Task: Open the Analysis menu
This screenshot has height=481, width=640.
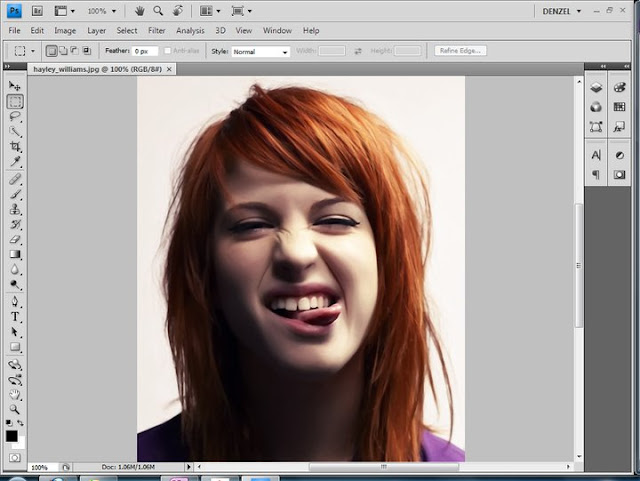Action: point(190,31)
